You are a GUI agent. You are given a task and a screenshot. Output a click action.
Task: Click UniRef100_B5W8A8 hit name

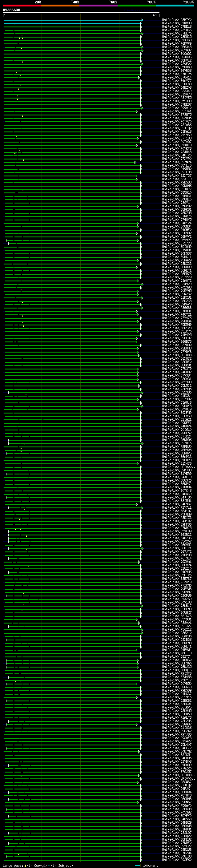coord(177,67)
